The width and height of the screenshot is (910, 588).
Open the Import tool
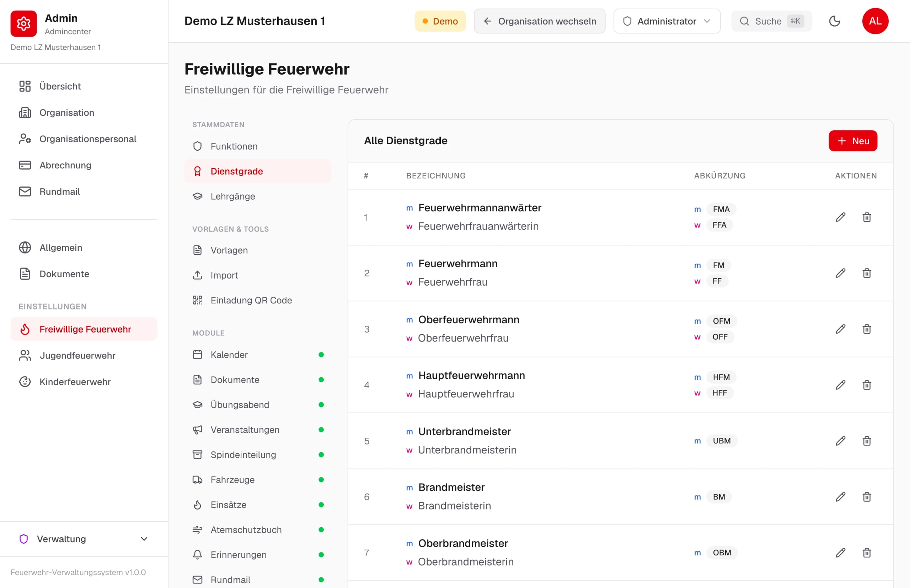click(x=258, y=275)
